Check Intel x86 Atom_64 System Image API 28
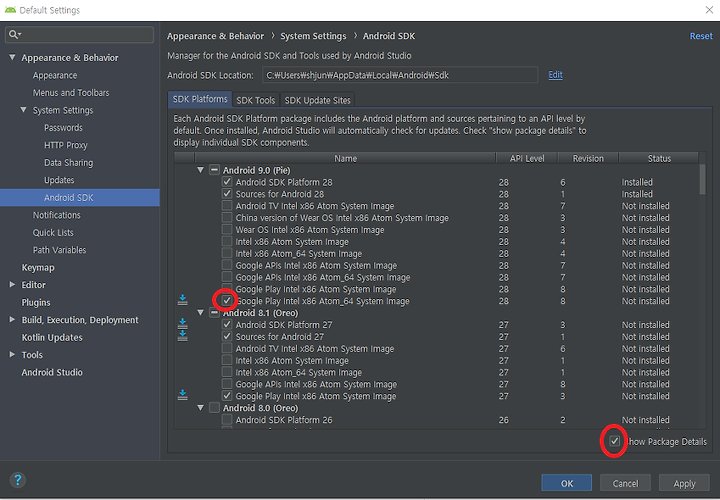The height and width of the screenshot is (500, 720). coord(227,253)
